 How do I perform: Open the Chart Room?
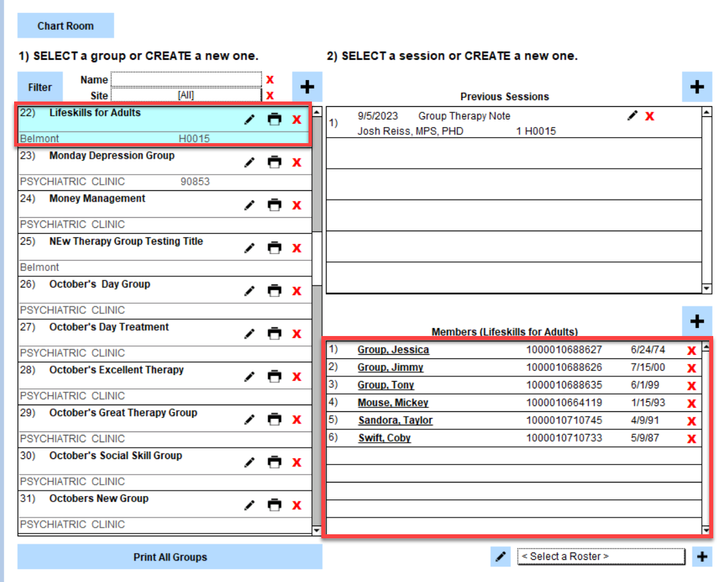click(66, 26)
